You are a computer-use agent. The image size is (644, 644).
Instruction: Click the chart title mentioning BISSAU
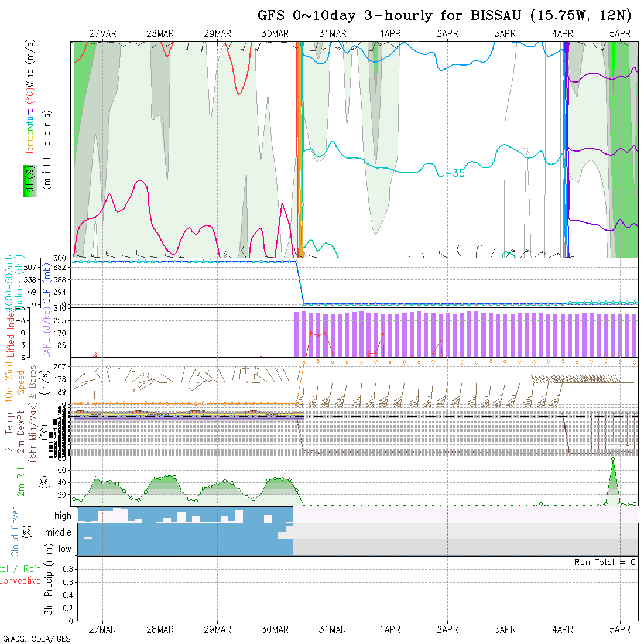coord(445,16)
